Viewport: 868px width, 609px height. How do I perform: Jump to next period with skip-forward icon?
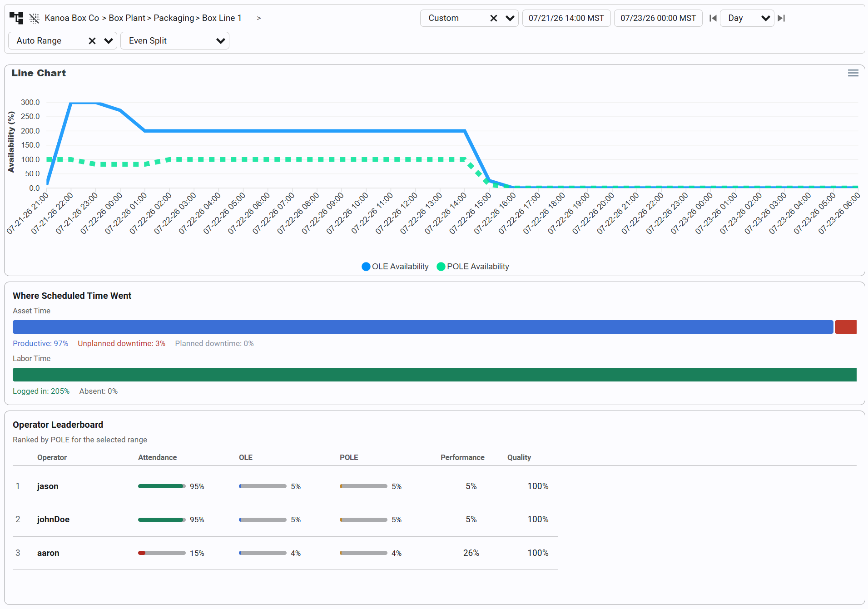pos(781,18)
